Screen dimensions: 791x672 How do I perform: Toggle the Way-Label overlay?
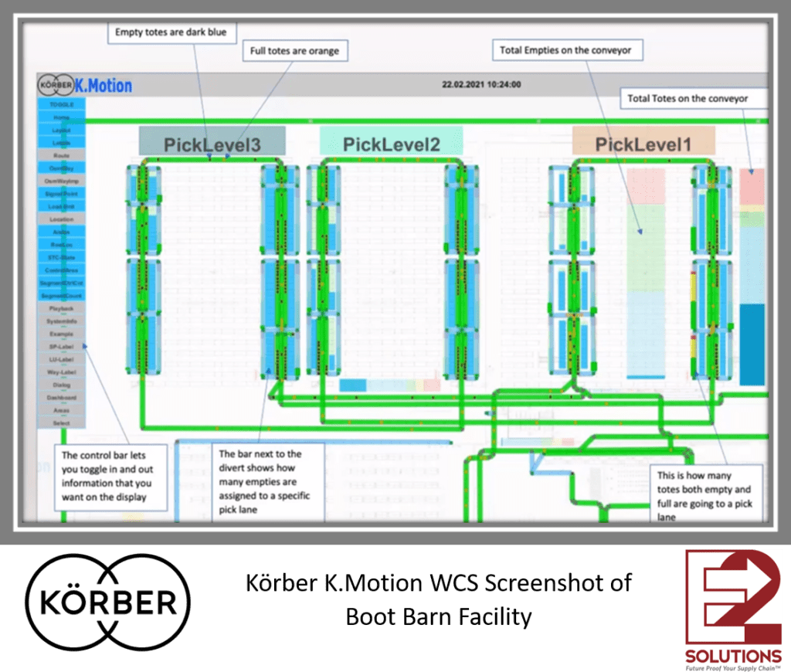(x=62, y=372)
